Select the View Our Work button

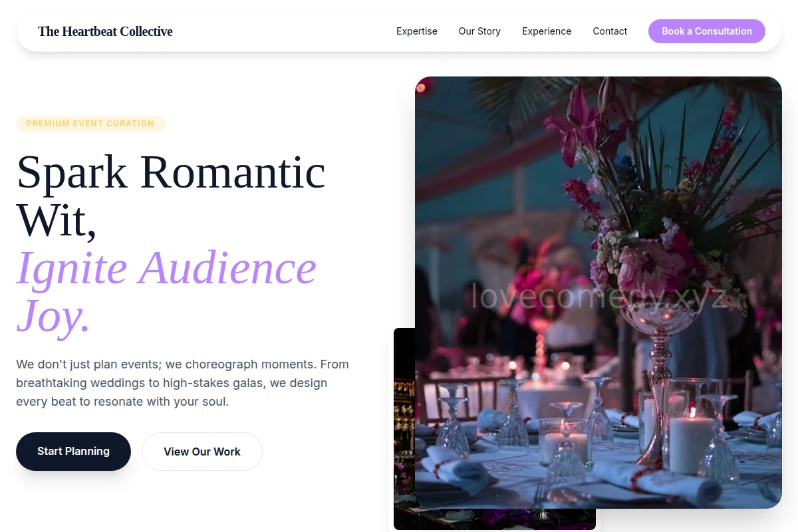pyautogui.click(x=202, y=452)
